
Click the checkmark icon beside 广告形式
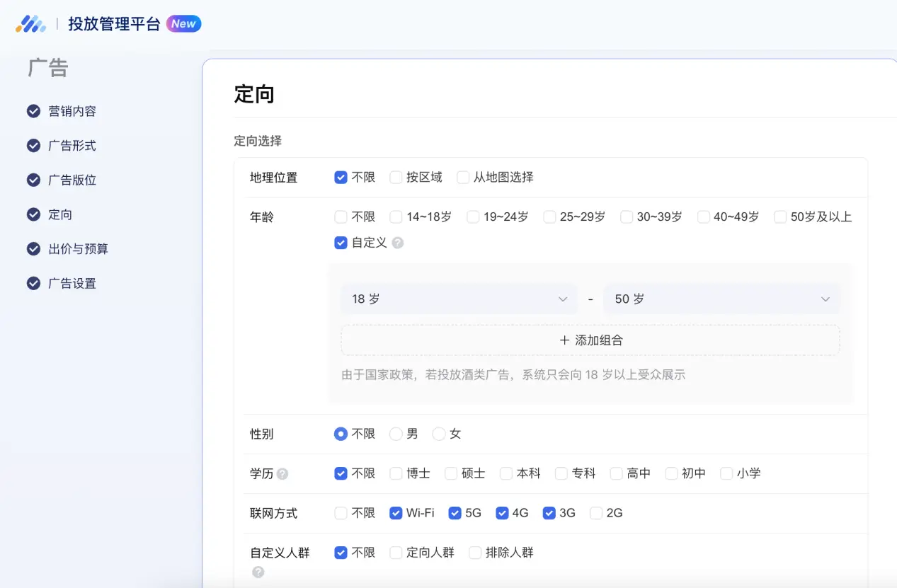(33, 145)
